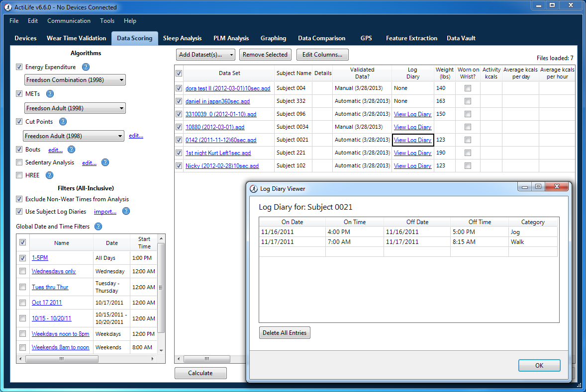
Task: Enable Sedentary Analysis
Action: 19,162
